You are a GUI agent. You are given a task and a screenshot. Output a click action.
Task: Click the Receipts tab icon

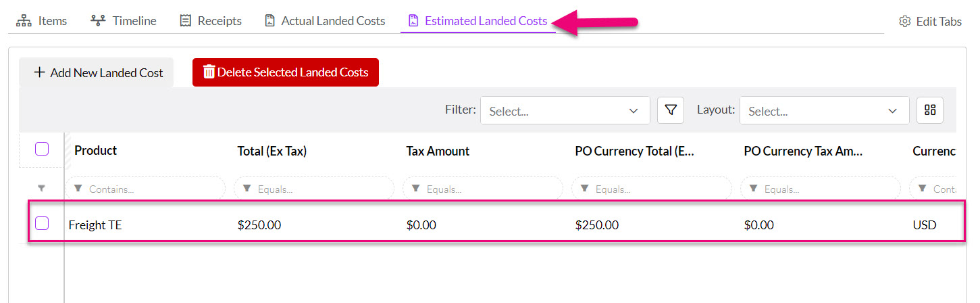(x=185, y=21)
